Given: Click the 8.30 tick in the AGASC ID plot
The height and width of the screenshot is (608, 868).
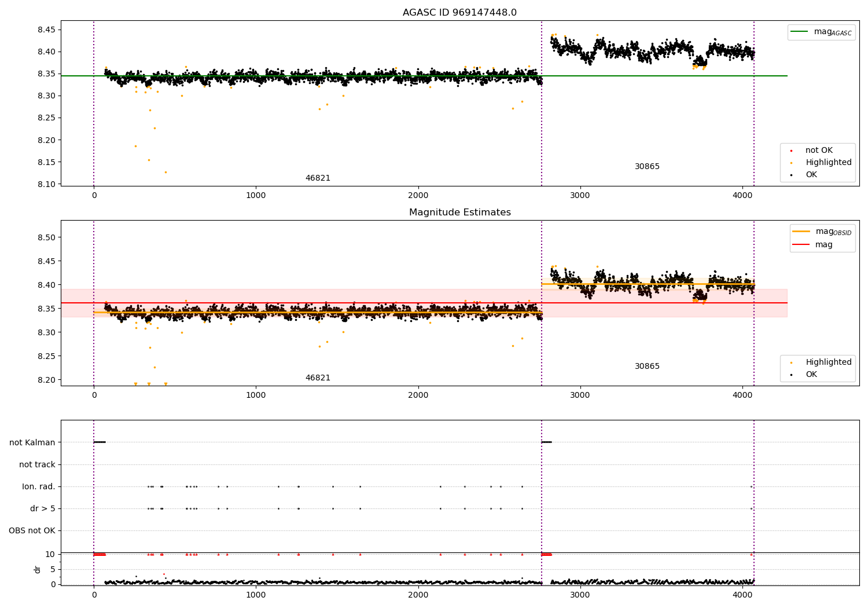Looking at the screenshot, I should click(x=46, y=96).
